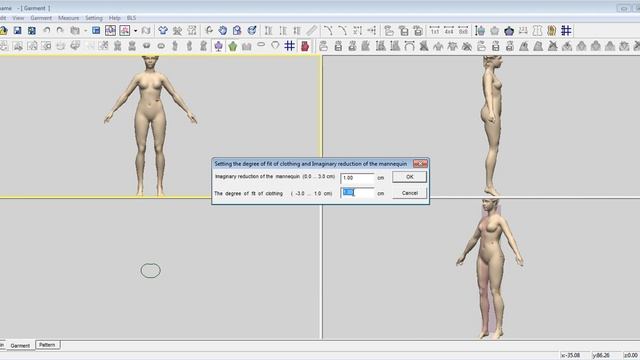Open the BLS menu

tap(131, 18)
